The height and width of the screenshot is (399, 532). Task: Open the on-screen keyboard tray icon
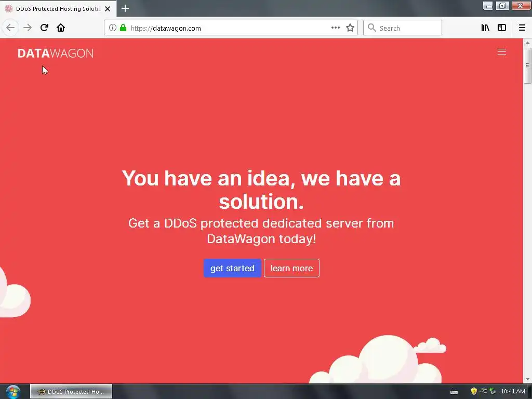(454, 392)
